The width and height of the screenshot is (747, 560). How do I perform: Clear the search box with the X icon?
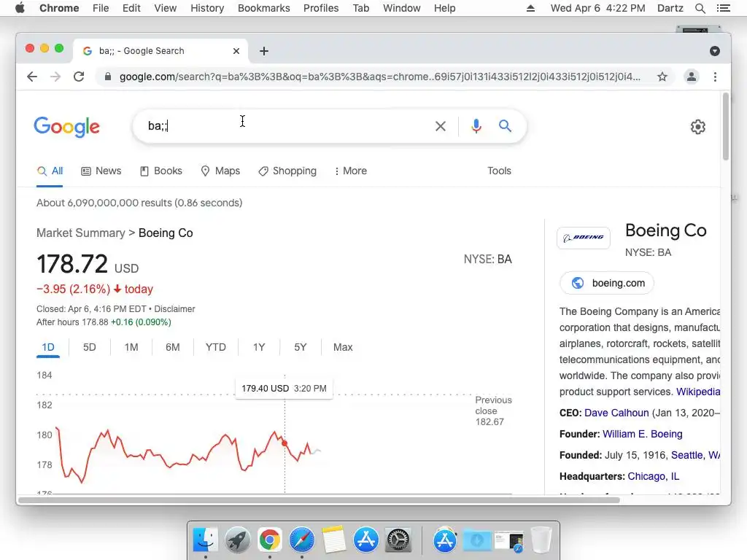pos(441,126)
